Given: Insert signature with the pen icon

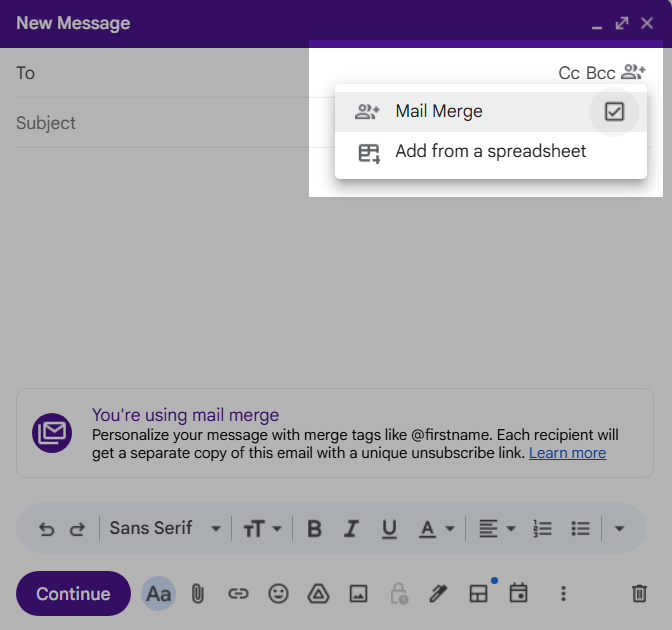Looking at the screenshot, I should (438, 594).
